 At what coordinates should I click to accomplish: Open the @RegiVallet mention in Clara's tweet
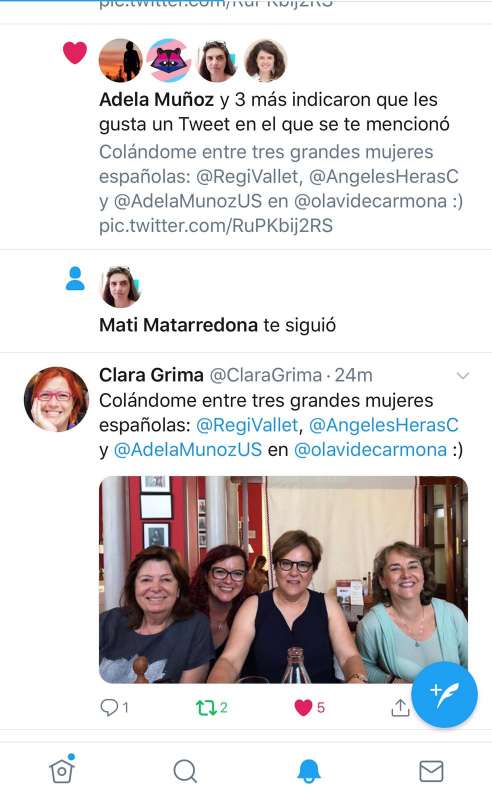(247, 425)
